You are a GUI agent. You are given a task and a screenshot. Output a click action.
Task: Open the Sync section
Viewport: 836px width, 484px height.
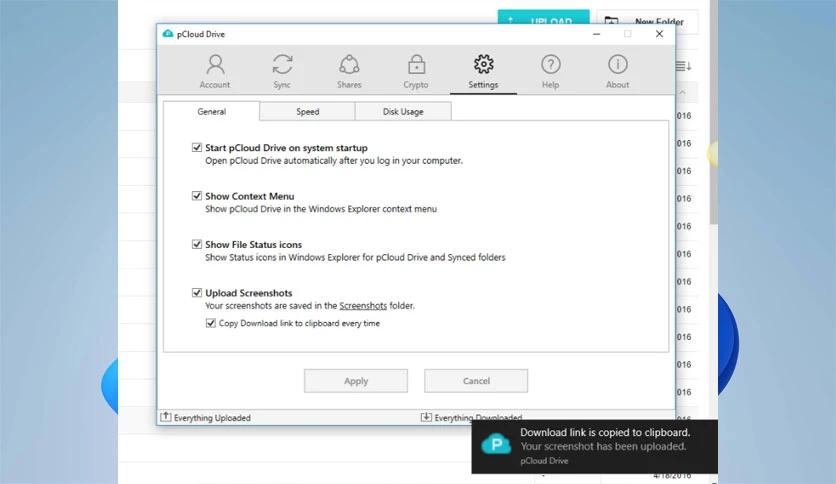pyautogui.click(x=282, y=71)
